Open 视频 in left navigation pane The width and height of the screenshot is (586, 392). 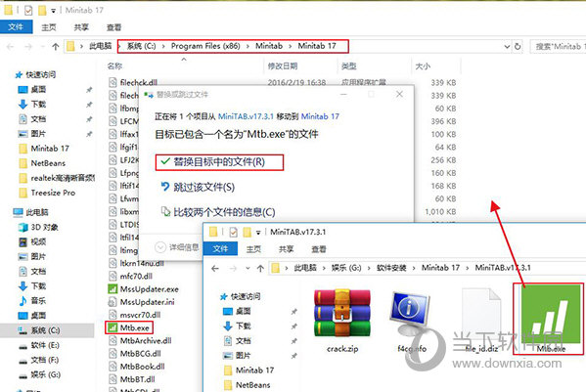[32, 241]
